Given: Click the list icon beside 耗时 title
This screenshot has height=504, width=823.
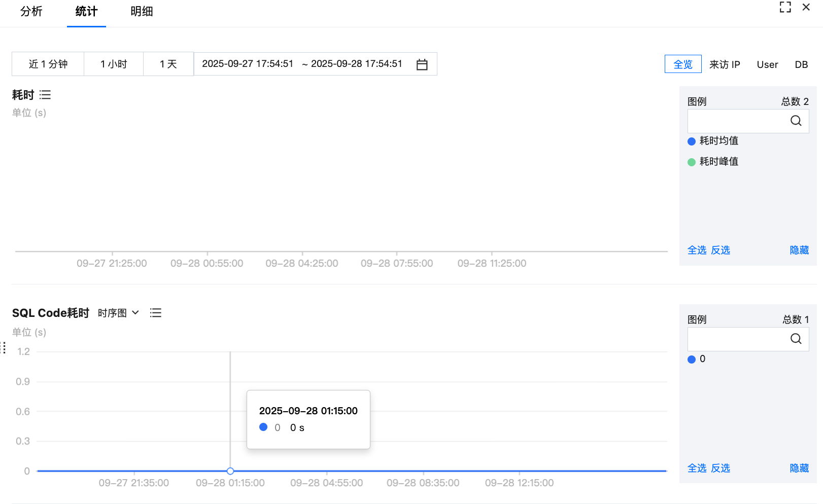Looking at the screenshot, I should pyautogui.click(x=45, y=95).
